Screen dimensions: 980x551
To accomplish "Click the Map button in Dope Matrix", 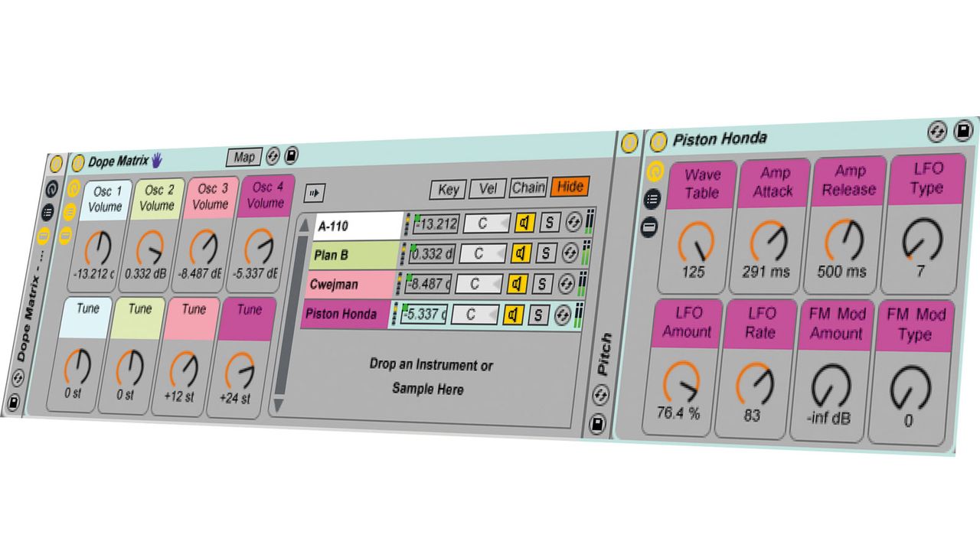I will (244, 157).
